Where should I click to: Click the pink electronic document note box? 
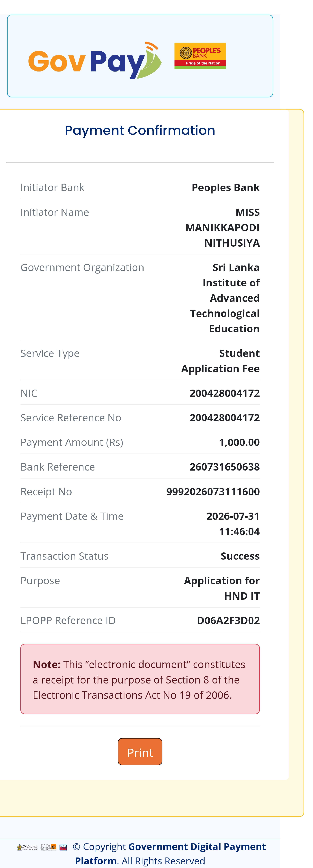[x=140, y=679]
